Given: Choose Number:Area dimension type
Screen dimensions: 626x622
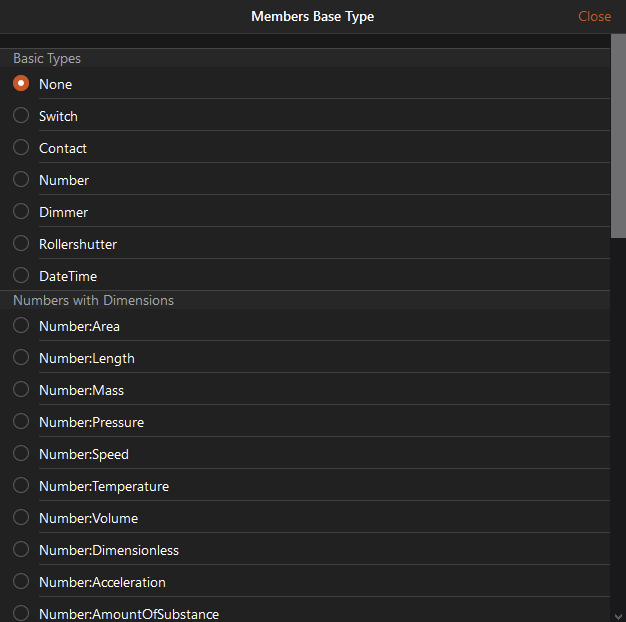Looking at the screenshot, I should (x=21, y=326).
